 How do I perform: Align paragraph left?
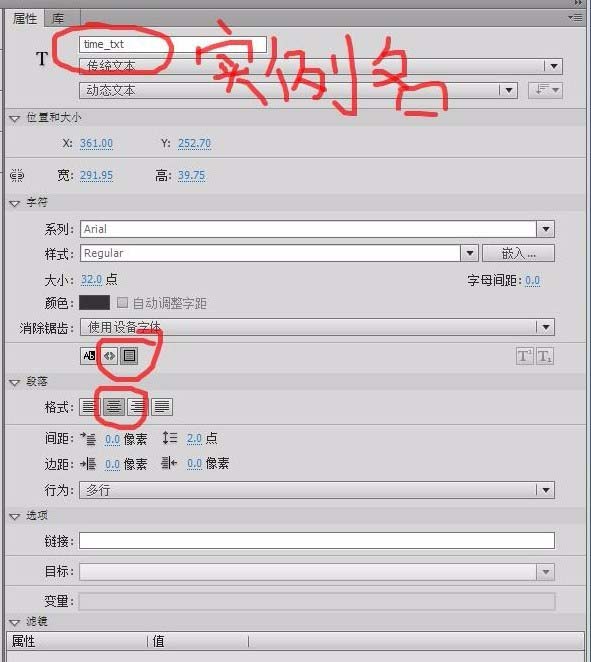coord(89,407)
